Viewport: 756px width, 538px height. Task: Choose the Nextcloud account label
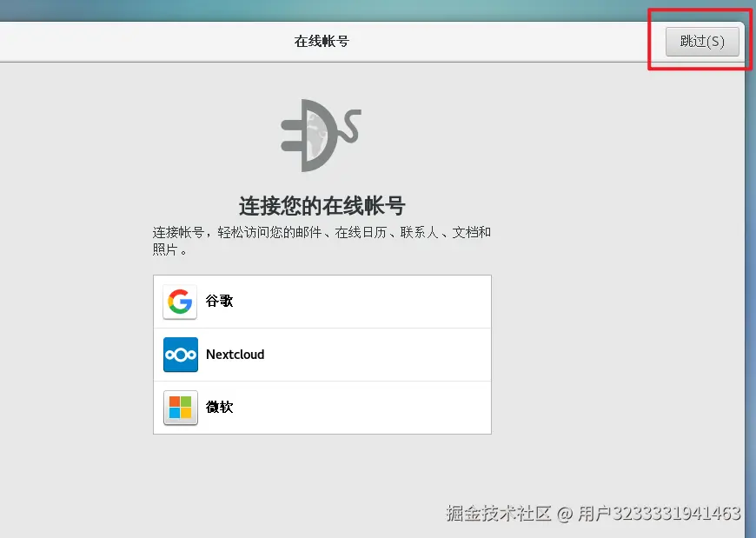235,355
